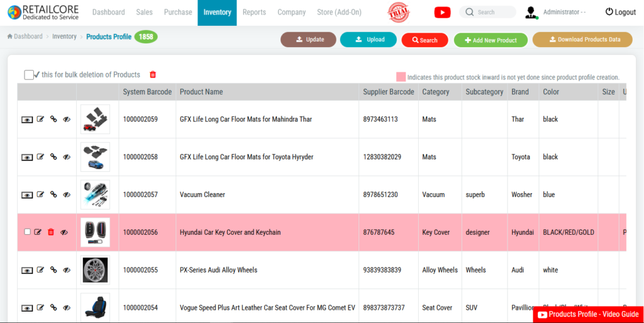Click the view eye icon for product 1000002059
Viewport: 644px width, 323px height.
coord(27,120)
